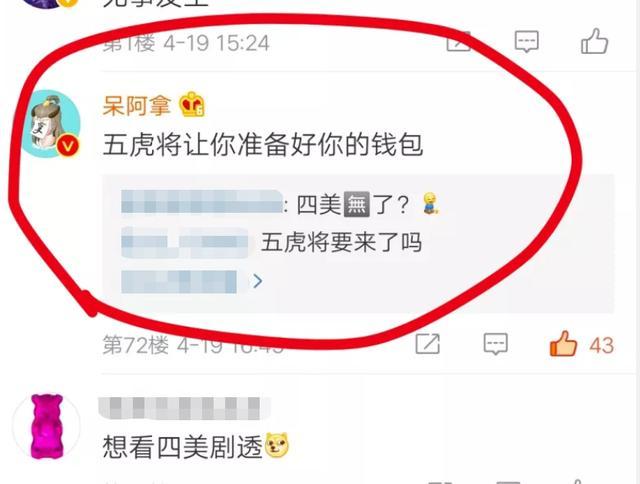Screen dimensions: 640x484
Task: Open the pink gummy bear avatar
Action: [47, 426]
